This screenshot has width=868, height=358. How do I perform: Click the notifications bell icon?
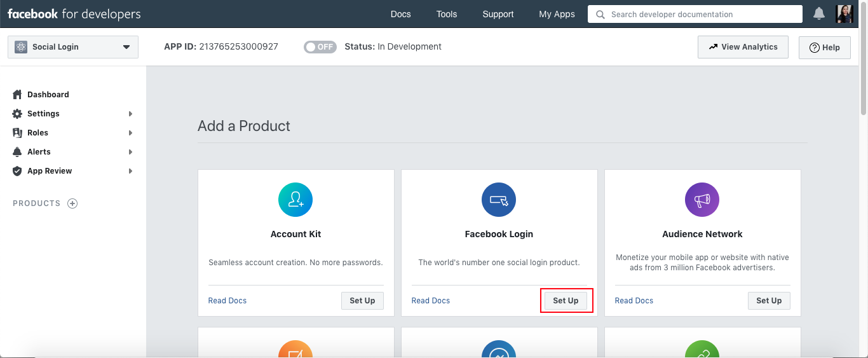pos(819,13)
